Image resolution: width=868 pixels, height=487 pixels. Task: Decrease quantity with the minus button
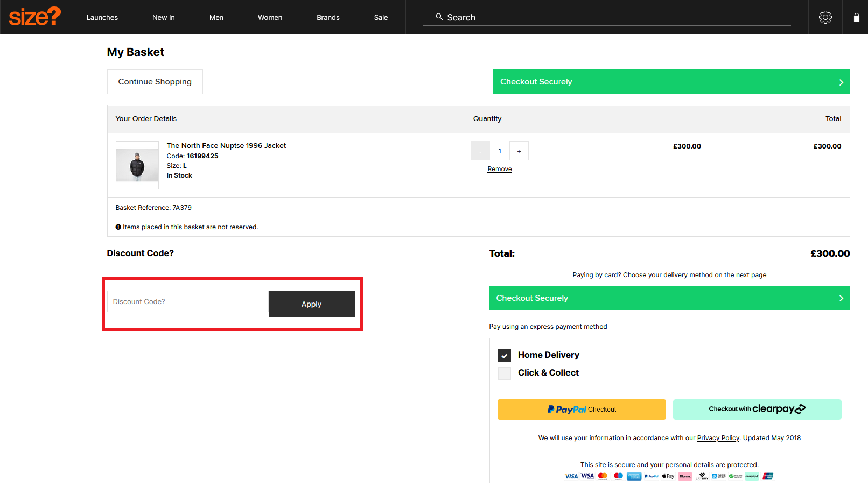click(x=480, y=151)
